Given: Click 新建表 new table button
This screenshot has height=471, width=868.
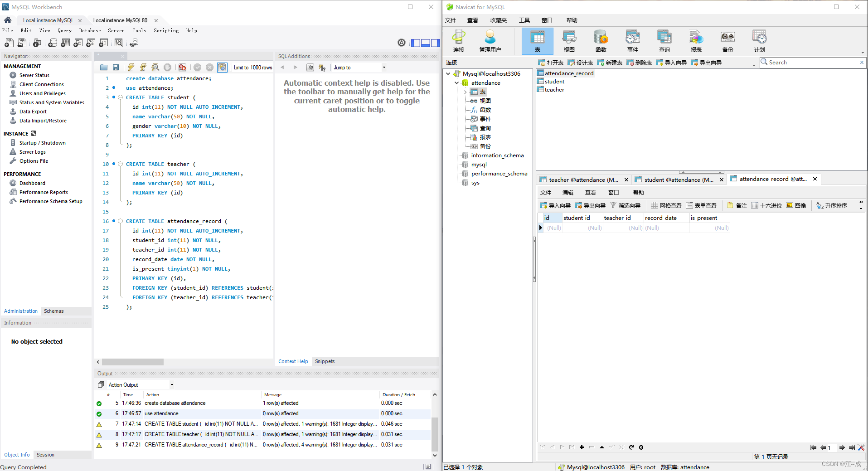Looking at the screenshot, I should (x=610, y=63).
